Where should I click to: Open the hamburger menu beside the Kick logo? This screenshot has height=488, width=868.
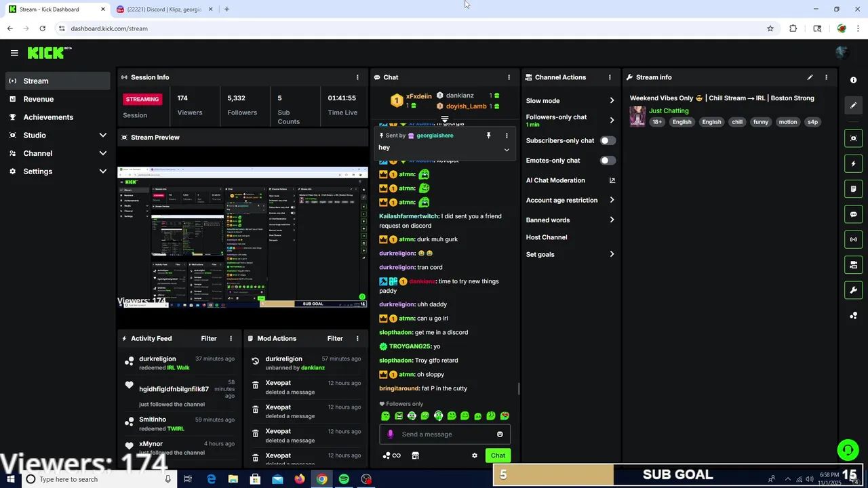tap(14, 53)
